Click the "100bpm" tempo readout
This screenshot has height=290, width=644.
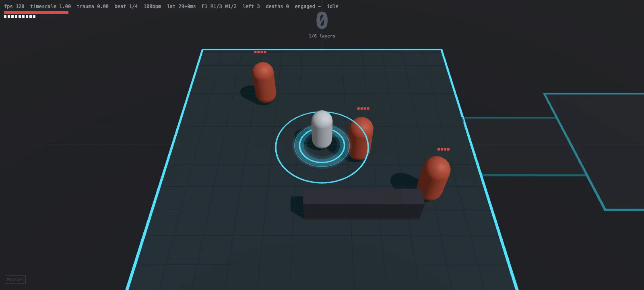[152, 6]
